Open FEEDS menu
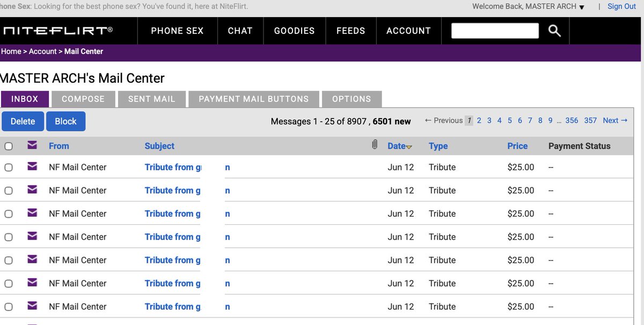 click(x=351, y=31)
